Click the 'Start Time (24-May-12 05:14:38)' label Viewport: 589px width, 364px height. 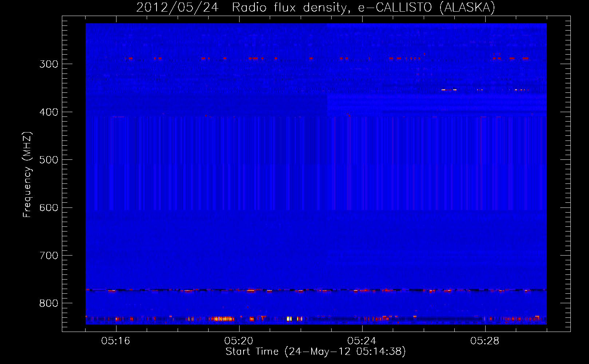coord(316,352)
